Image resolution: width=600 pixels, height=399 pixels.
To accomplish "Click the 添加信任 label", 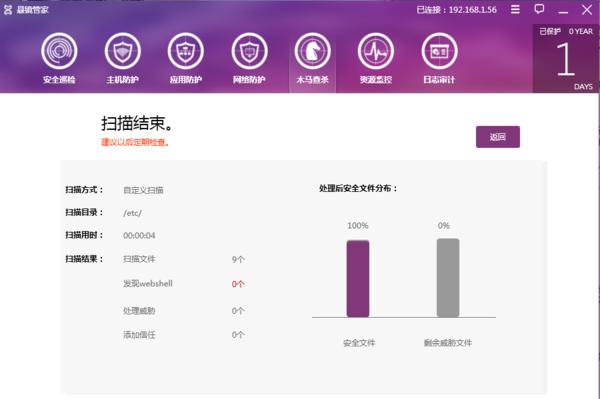I will tap(139, 335).
